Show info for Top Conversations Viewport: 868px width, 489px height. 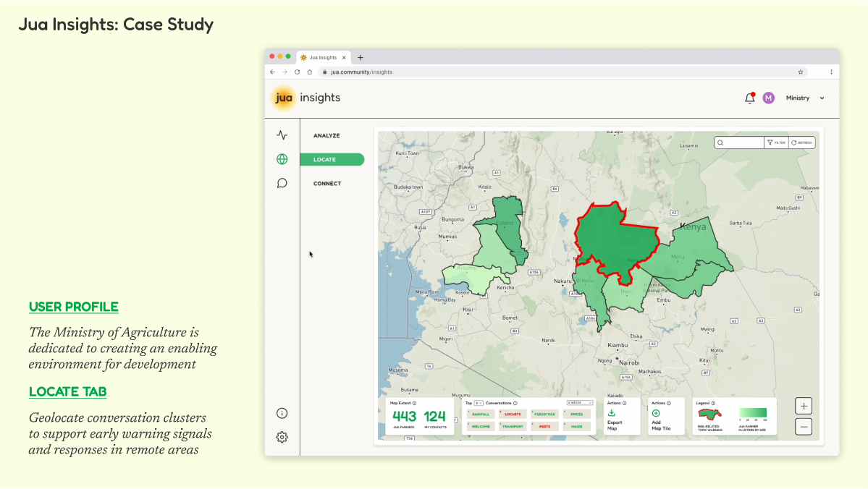(x=515, y=403)
